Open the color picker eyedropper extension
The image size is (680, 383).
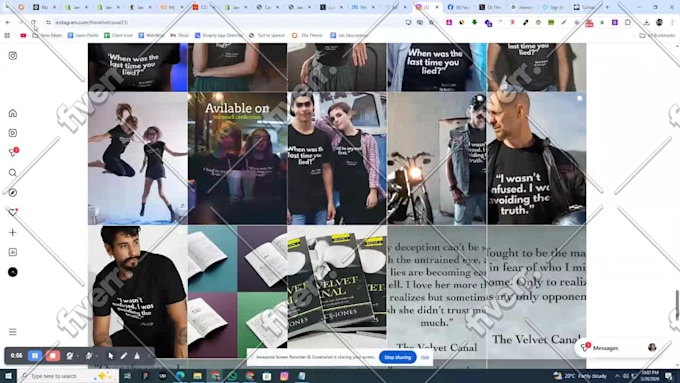[x=526, y=22]
